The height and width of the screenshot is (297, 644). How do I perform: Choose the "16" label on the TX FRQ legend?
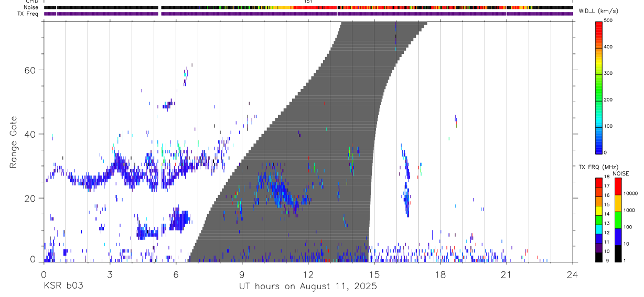click(607, 195)
